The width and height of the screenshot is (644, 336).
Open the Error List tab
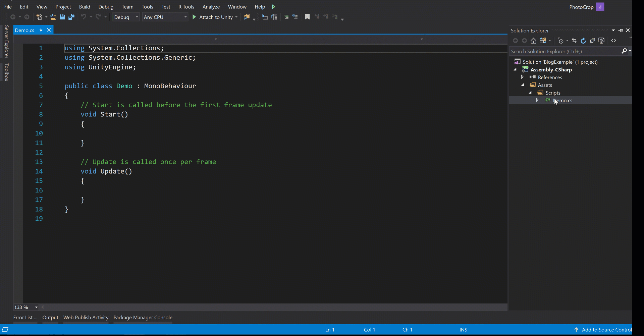25,317
